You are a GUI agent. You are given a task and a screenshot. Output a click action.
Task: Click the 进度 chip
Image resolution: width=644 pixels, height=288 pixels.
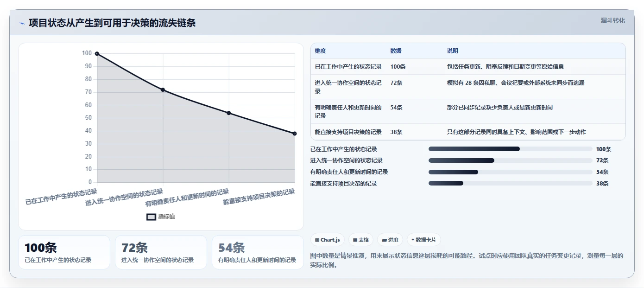pos(390,240)
